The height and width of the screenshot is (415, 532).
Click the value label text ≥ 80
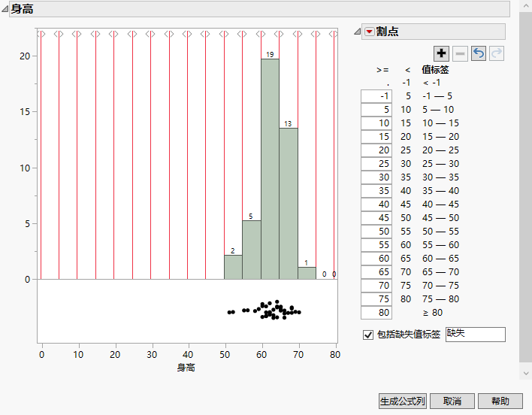[x=433, y=313]
